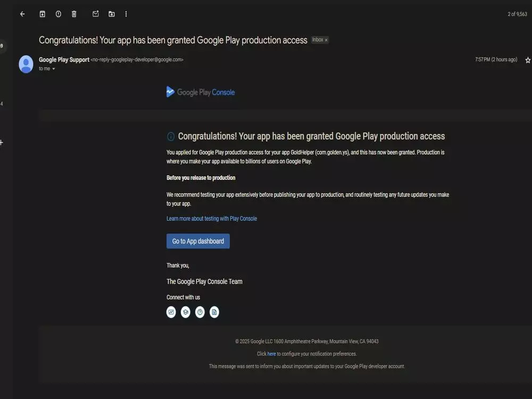
Task: Click the 'here' notification preferences link
Action: click(271, 353)
